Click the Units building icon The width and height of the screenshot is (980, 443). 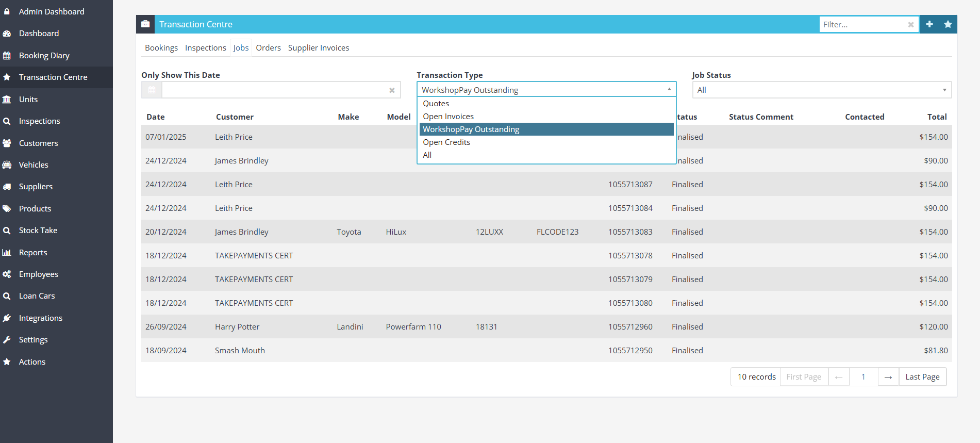coord(7,100)
